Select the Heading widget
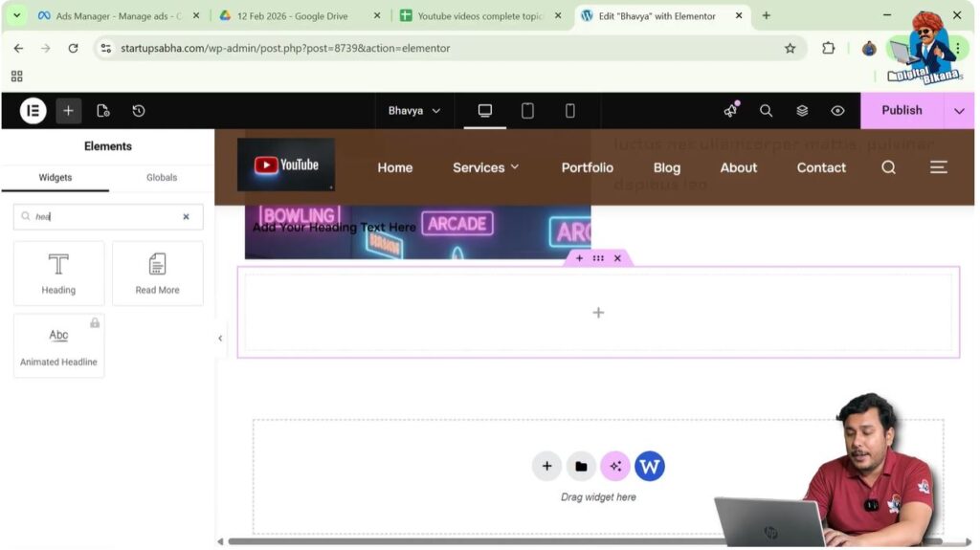 pyautogui.click(x=58, y=274)
